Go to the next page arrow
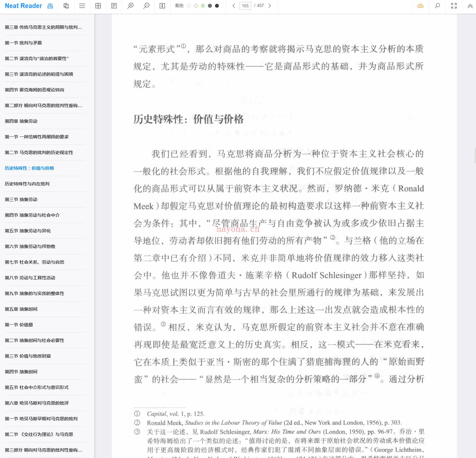476x458 pixels. pos(270,6)
